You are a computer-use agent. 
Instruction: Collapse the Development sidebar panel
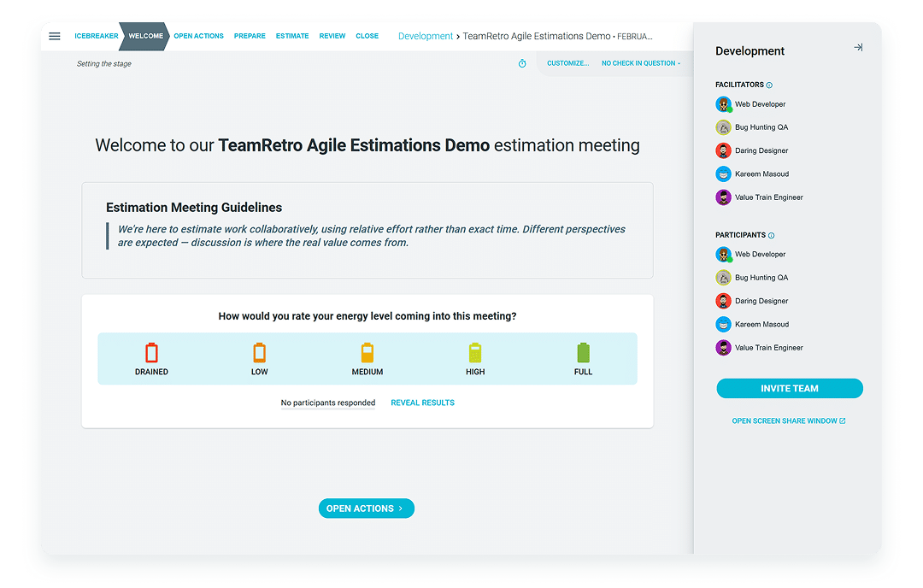[x=858, y=48]
